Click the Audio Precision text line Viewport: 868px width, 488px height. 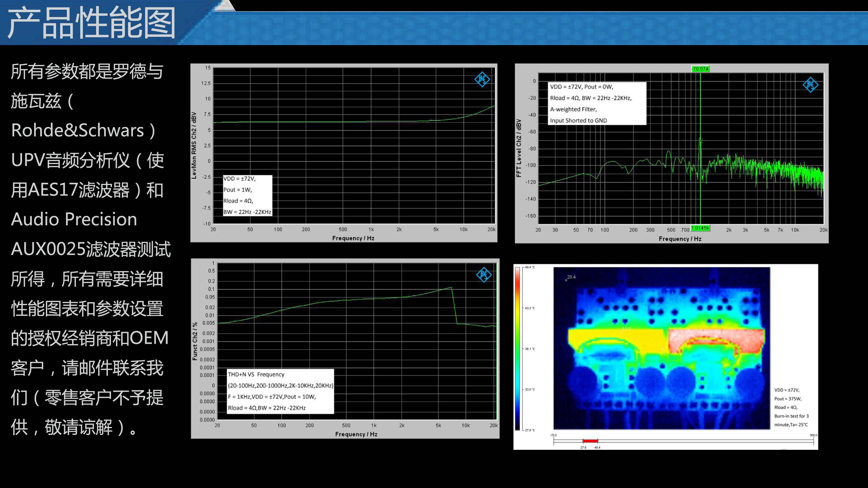coord(74,219)
